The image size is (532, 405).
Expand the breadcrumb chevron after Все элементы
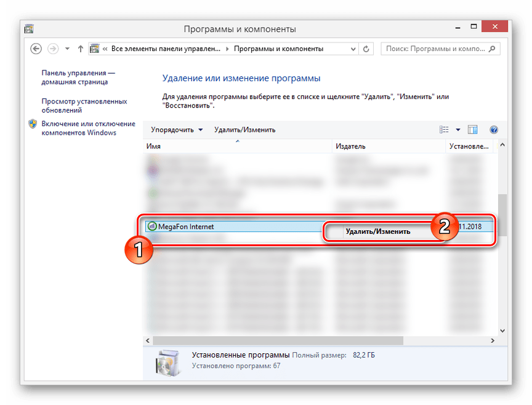[227, 49]
